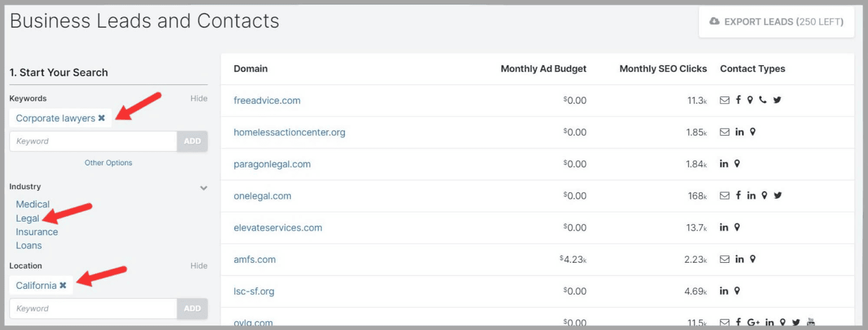
Task: Click the LinkedIn icon for elevateservices.com
Action: (x=724, y=228)
